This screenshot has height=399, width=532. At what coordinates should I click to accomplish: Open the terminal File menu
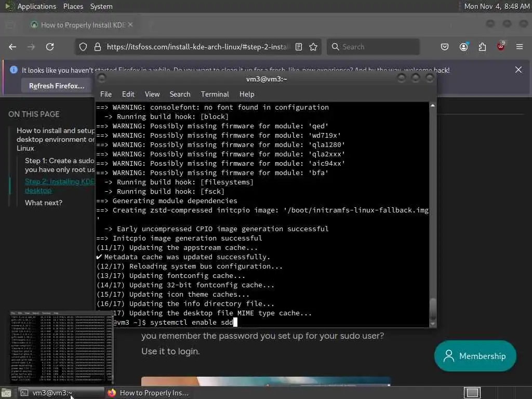click(106, 95)
